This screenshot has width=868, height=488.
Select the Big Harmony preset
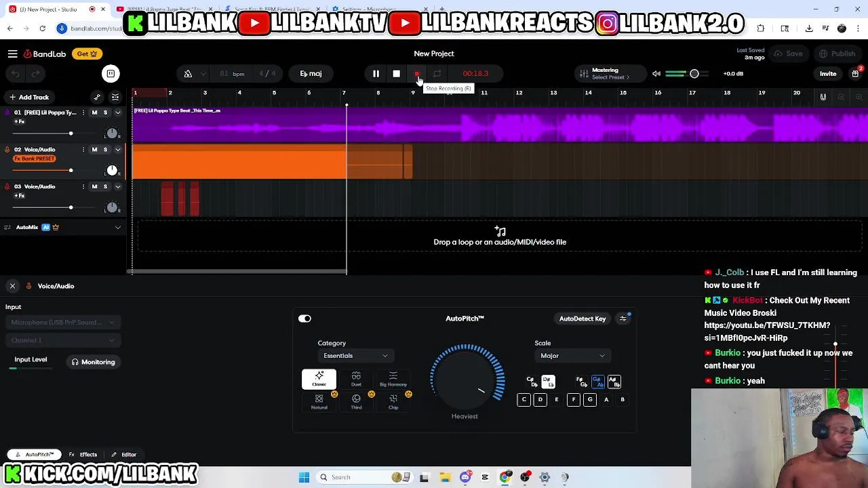coord(393,380)
